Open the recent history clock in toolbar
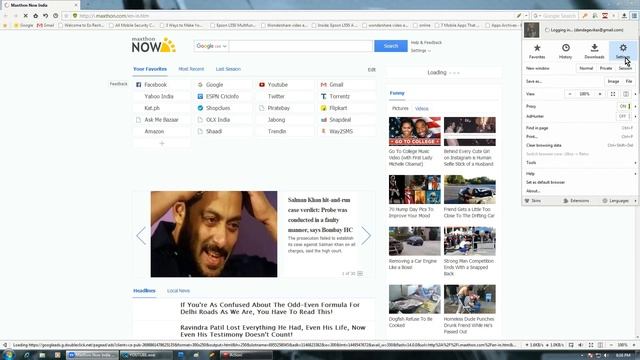The height and width of the screenshot is (360, 640). (x=56, y=16)
